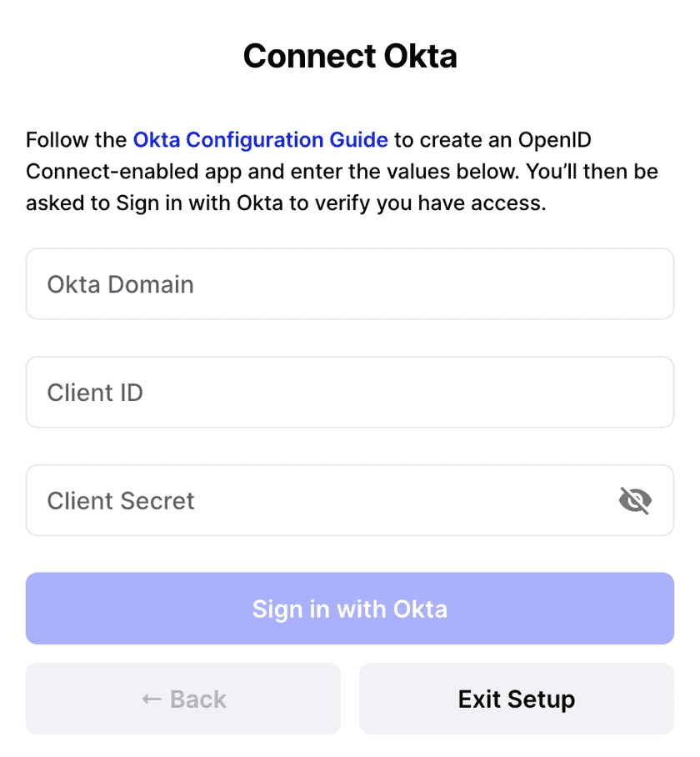Viewport: 700px width, 757px height.
Task: Click the crossed-out eye icon
Action: coord(635,501)
